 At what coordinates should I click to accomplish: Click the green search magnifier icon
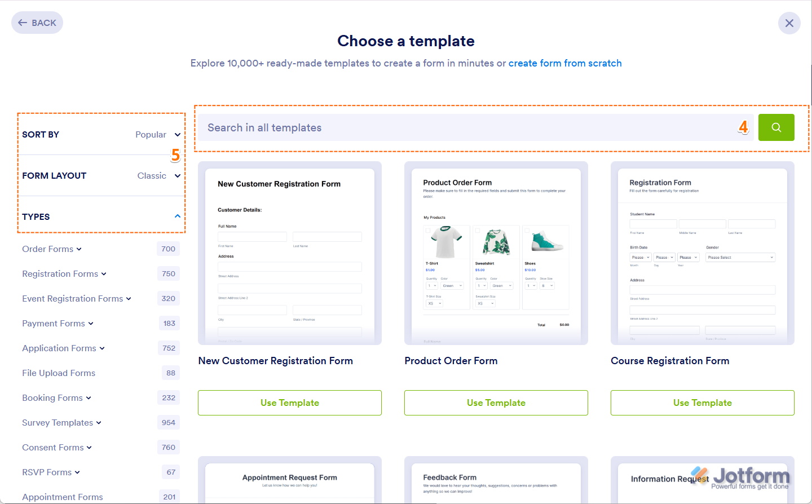[776, 127]
